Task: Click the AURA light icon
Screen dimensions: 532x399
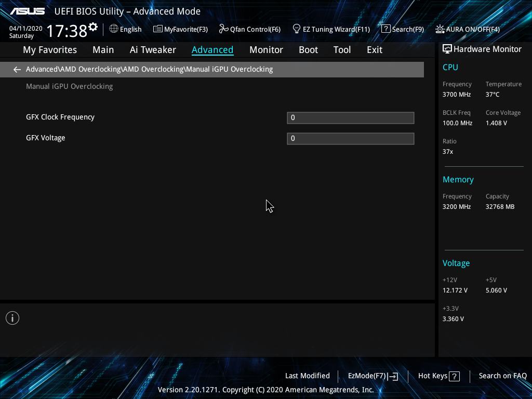Action: coord(440,29)
